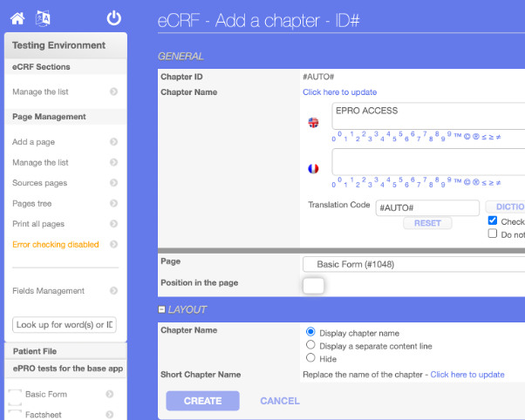
Task: Click arrow icon next to Pages tree
Action: (x=113, y=204)
